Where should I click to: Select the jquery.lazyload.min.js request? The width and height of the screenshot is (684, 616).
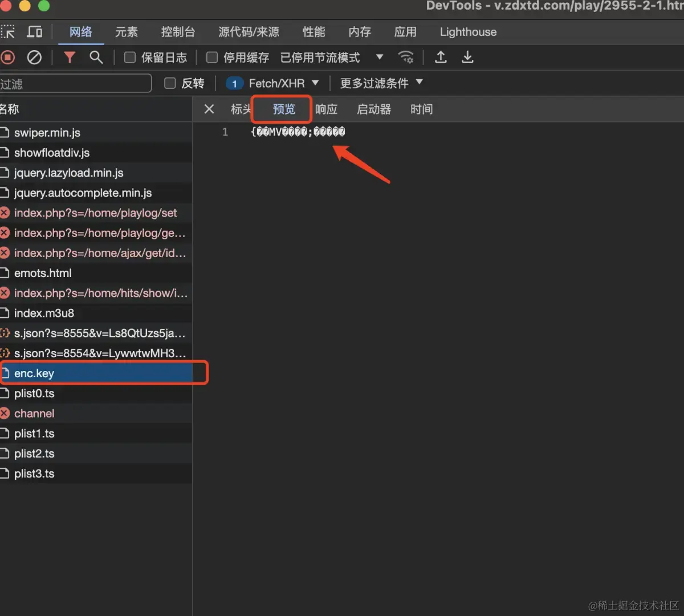click(96, 173)
